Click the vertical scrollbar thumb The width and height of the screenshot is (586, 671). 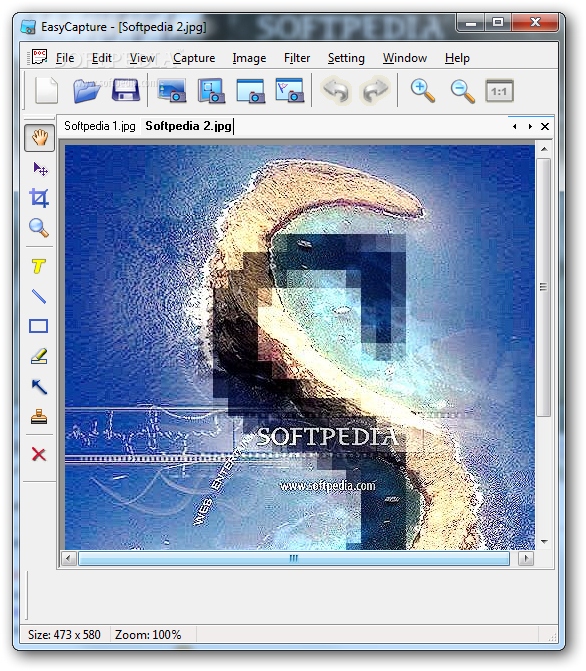[544, 287]
